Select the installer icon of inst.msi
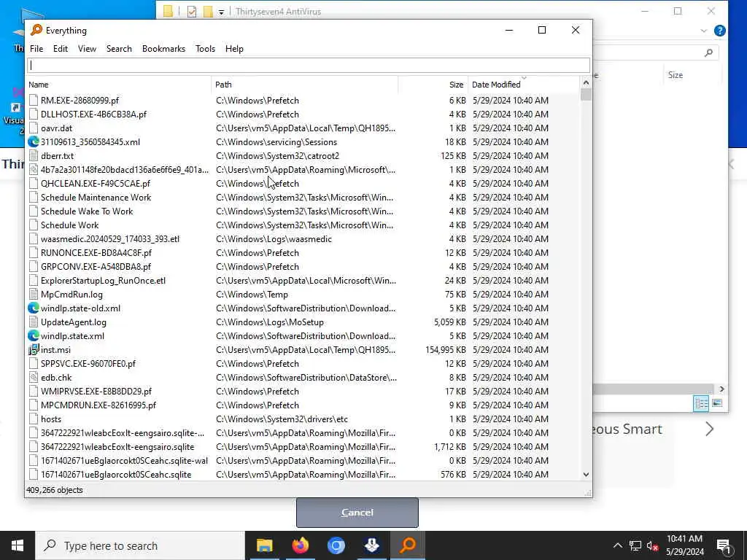 [x=34, y=349]
